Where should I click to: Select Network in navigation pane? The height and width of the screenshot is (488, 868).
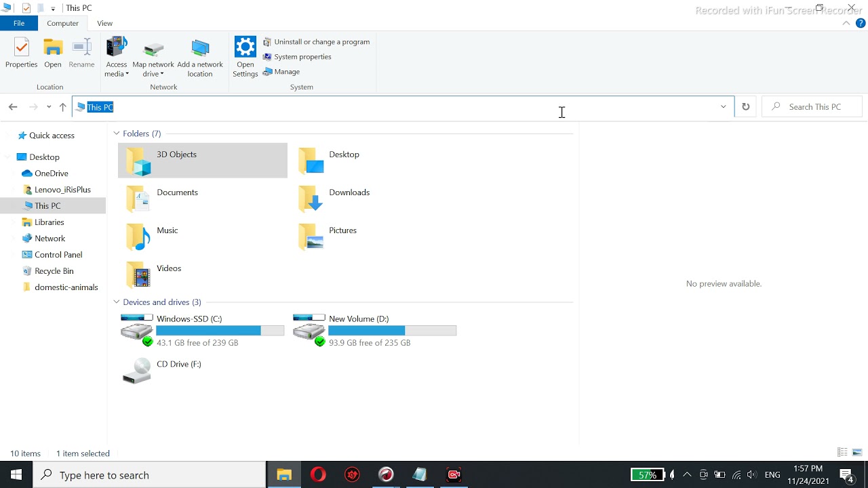[x=50, y=239]
